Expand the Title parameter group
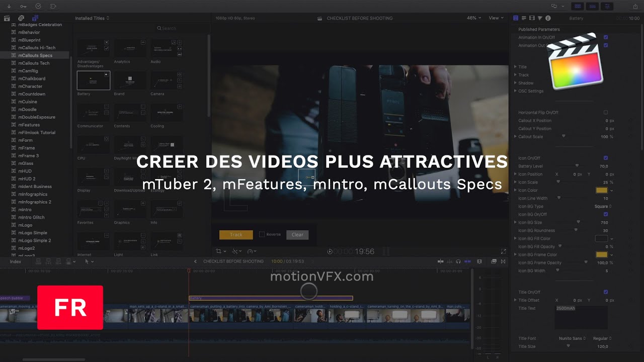 click(515, 67)
